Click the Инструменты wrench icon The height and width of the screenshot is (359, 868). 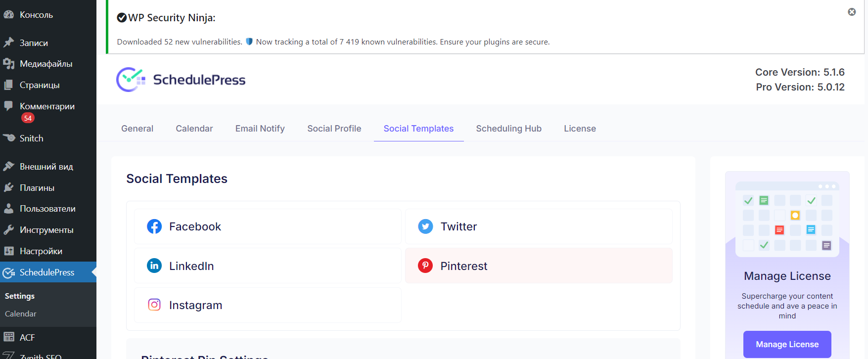pyautogui.click(x=8, y=229)
